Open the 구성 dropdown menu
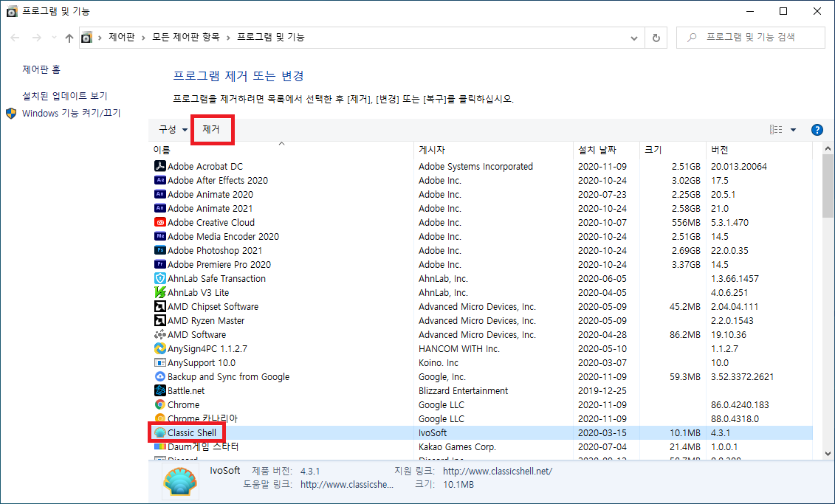This screenshot has width=835, height=504. tap(173, 129)
